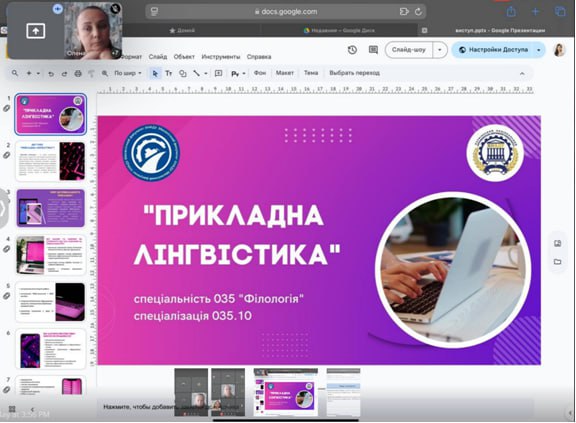The height and width of the screenshot is (423, 576).
Task: Select slide 3 thumbnail
Action: (51, 208)
